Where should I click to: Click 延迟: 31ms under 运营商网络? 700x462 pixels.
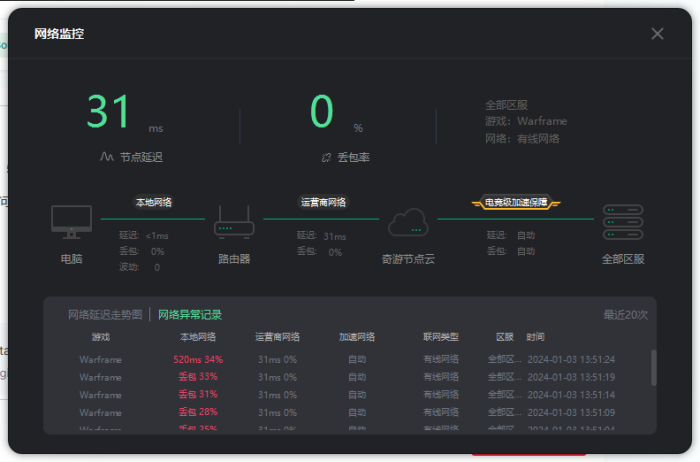(321, 236)
